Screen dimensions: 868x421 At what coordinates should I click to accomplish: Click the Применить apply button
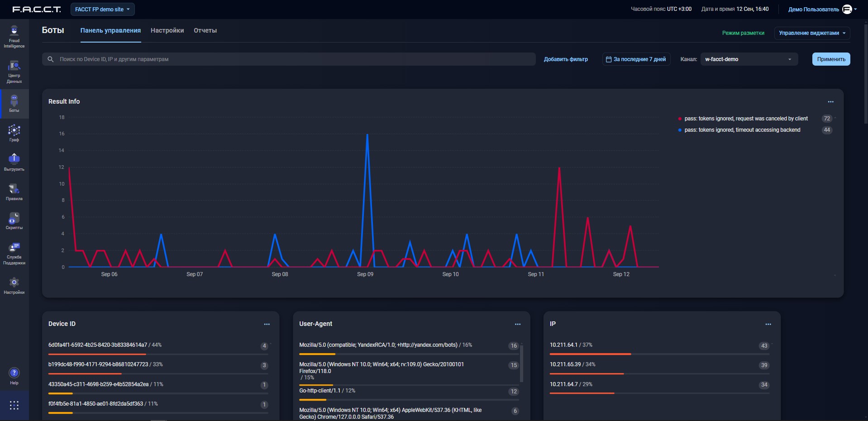831,59
